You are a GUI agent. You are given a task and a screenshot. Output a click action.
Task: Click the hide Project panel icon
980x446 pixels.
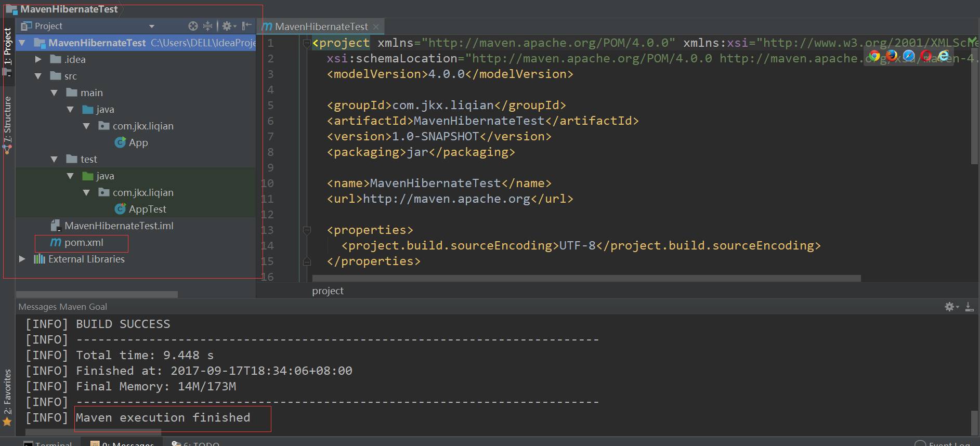tap(247, 26)
